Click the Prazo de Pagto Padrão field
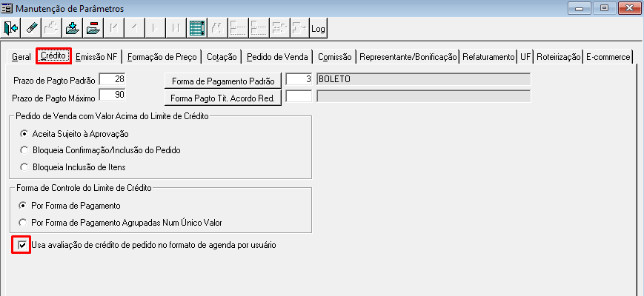 [113, 79]
